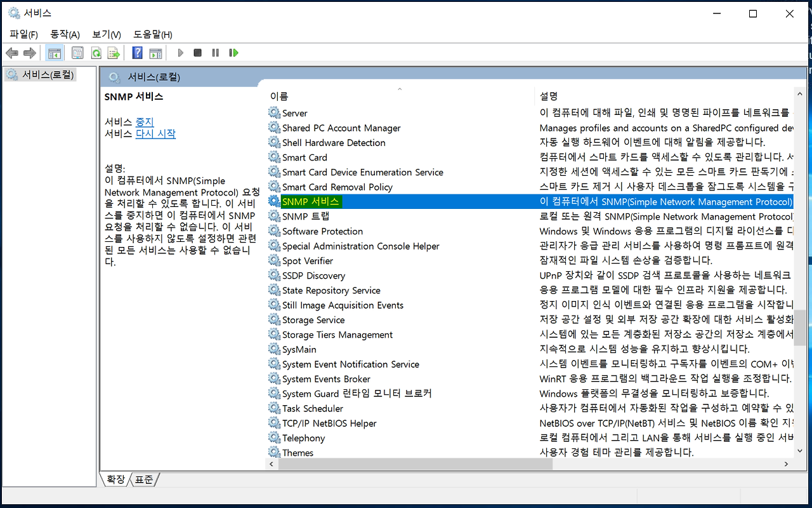Select 서비스(로컬) in the console tree

[40, 75]
